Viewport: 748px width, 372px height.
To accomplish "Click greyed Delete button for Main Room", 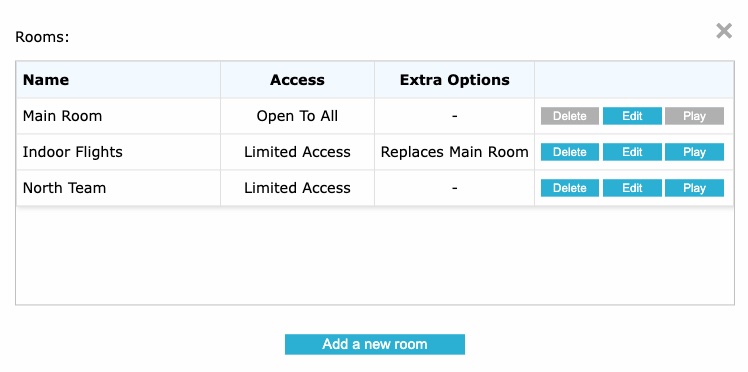I will point(570,116).
